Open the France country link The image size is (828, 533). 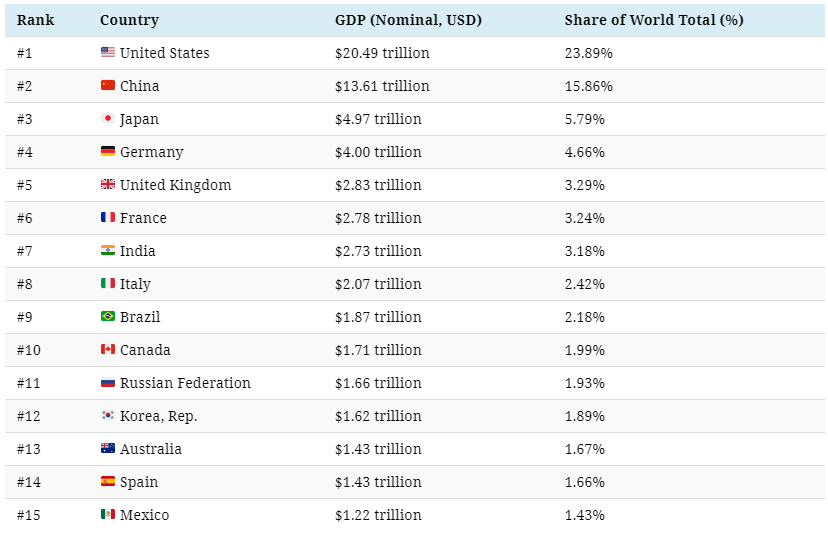click(143, 218)
